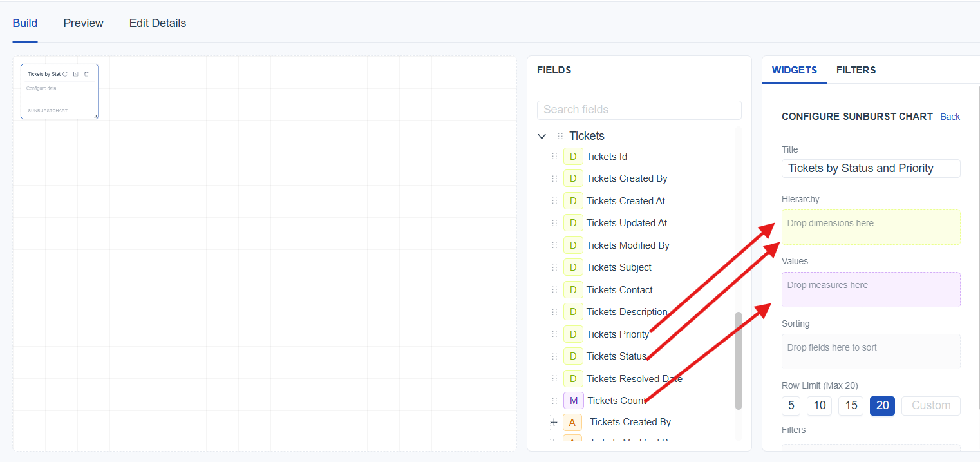The image size is (980, 462).
Task: Click the refresh icon on the sunburst widget
Action: pos(65,74)
